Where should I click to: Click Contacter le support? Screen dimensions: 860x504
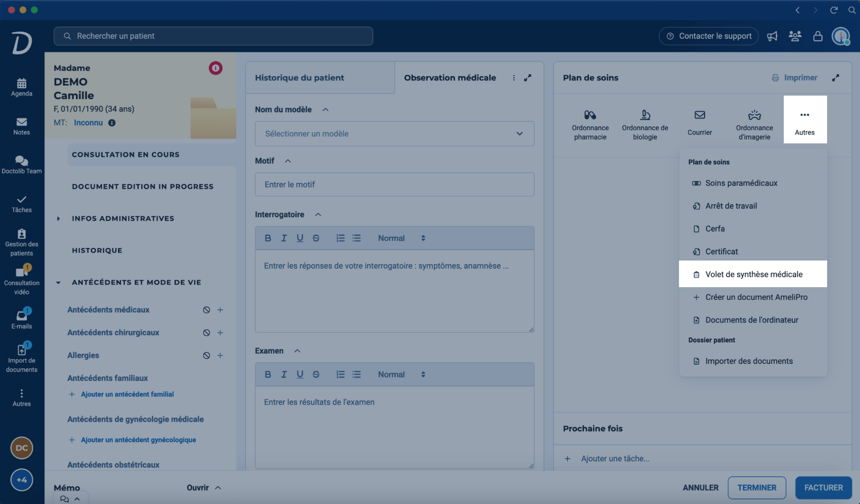click(x=709, y=36)
